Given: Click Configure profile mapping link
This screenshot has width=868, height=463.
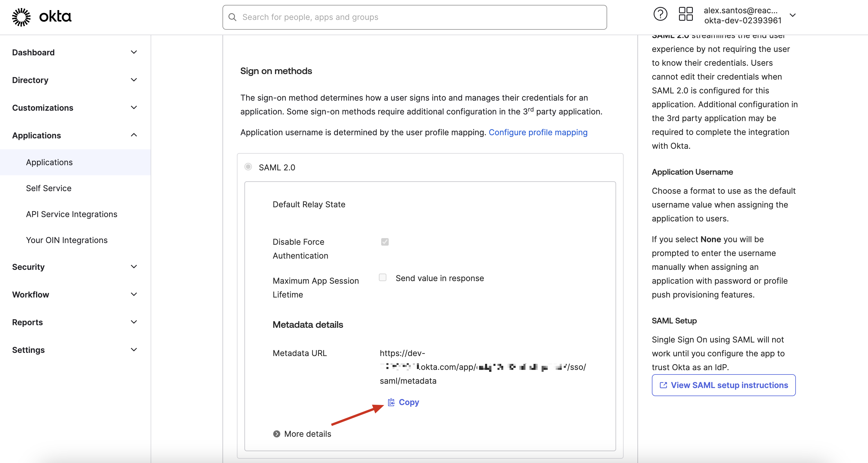Looking at the screenshot, I should [538, 132].
